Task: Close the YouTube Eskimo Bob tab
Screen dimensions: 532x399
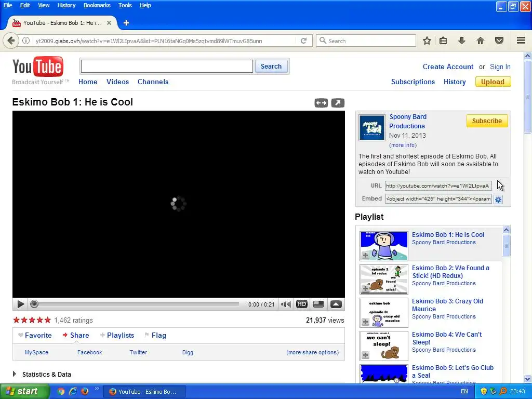Action: tap(109, 23)
